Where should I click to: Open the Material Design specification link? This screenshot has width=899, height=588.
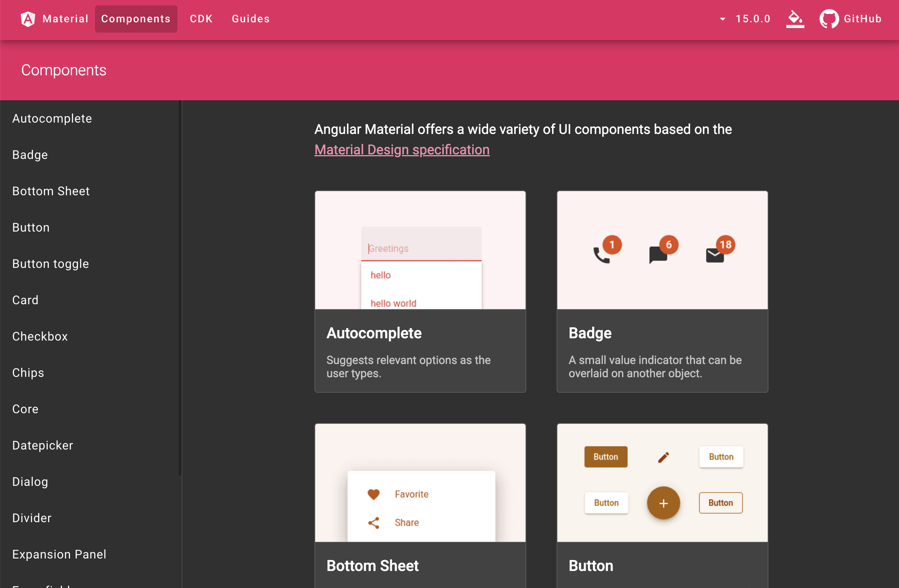click(x=402, y=150)
